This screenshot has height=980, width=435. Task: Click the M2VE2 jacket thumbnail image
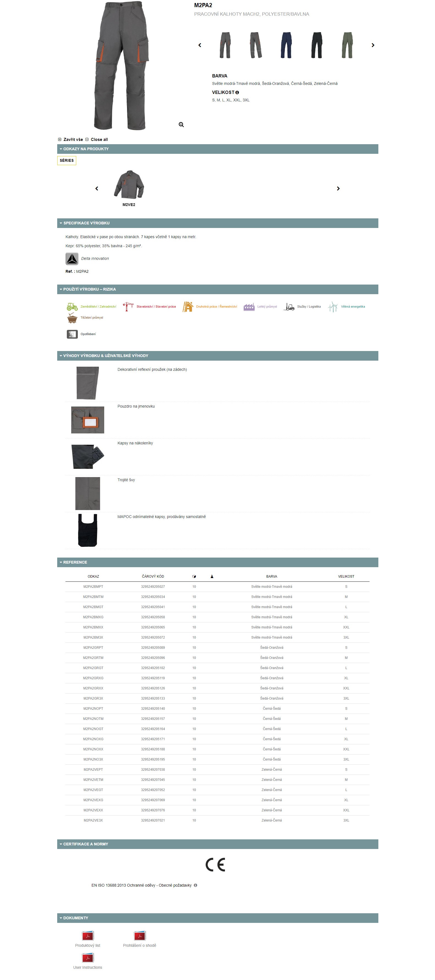(129, 185)
